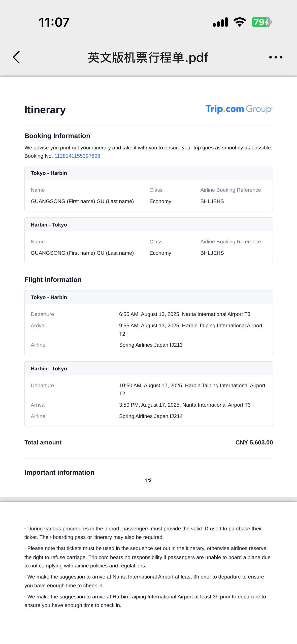This screenshot has height=644, width=297.
Task: Tap Spring Airlines Japan IJ214 flight text
Action: pos(151,416)
